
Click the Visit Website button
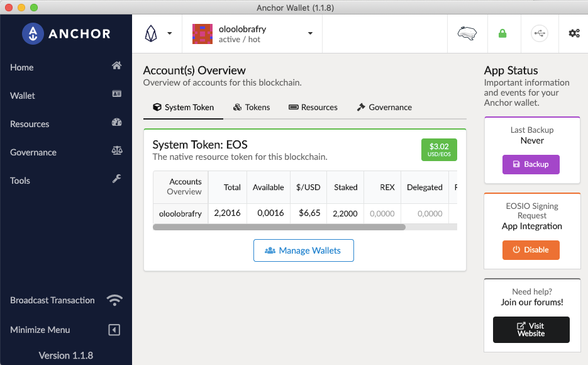click(x=531, y=330)
